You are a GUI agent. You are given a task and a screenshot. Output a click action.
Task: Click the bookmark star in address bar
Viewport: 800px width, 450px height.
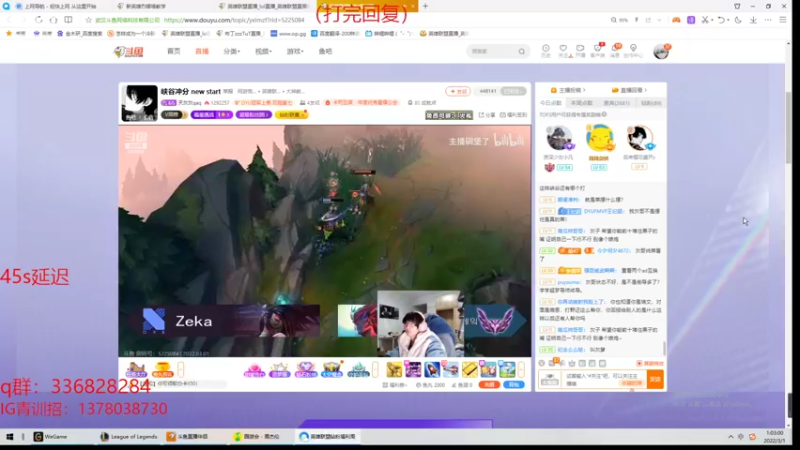click(x=88, y=20)
